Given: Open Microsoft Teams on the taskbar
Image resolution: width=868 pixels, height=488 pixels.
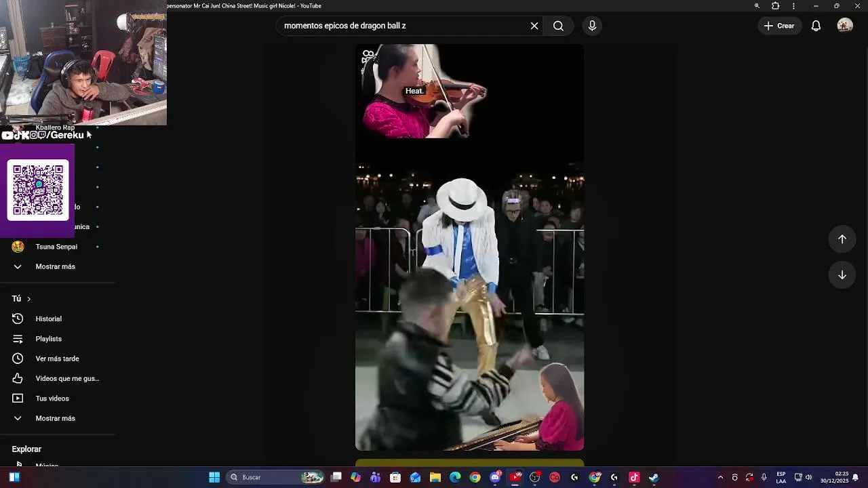Looking at the screenshot, I should (x=376, y=477).
